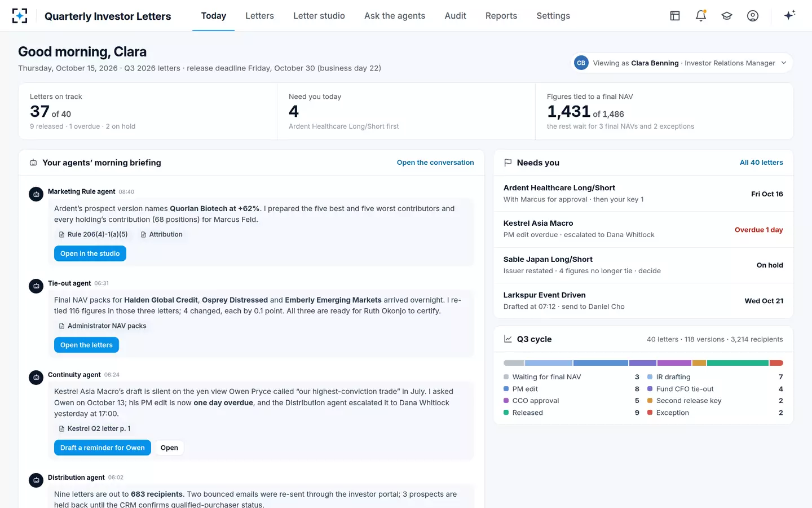Click the sparkle AI assistant icon
This screenshot has width=812, height=508.
point(789,15)
